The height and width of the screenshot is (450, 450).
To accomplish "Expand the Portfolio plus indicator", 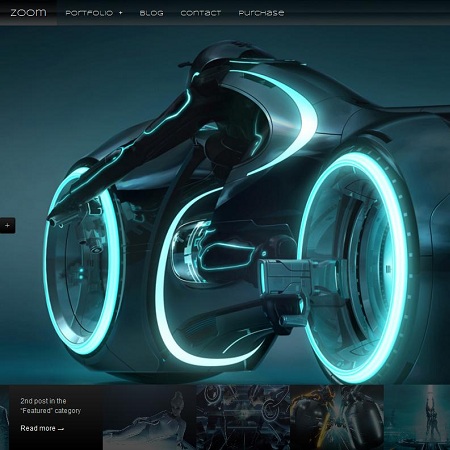I will (x=121, y=13).
